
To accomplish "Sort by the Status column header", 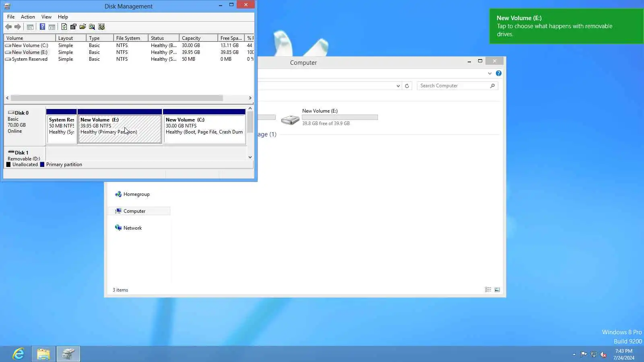I will [x=164, y=38].
